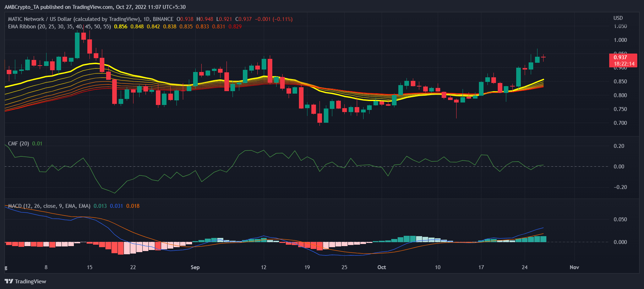The image size is (644, 289).
Task: Click the countdown timer 18:22:14
Action: pos(624,64)
